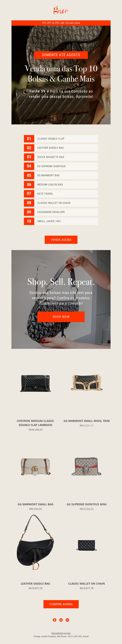Click the Gringa logo at top
The width and height of the screenshot is (122, 644).
coord(61,10)
